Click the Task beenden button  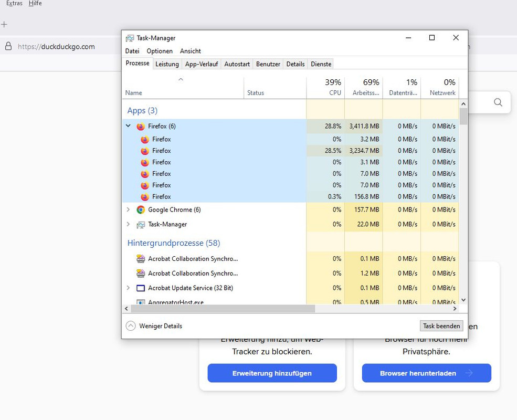[441, 325]
